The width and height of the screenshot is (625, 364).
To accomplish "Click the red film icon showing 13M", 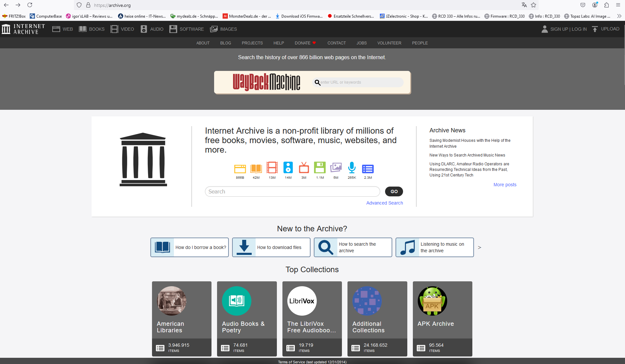I will pos(272,168).
